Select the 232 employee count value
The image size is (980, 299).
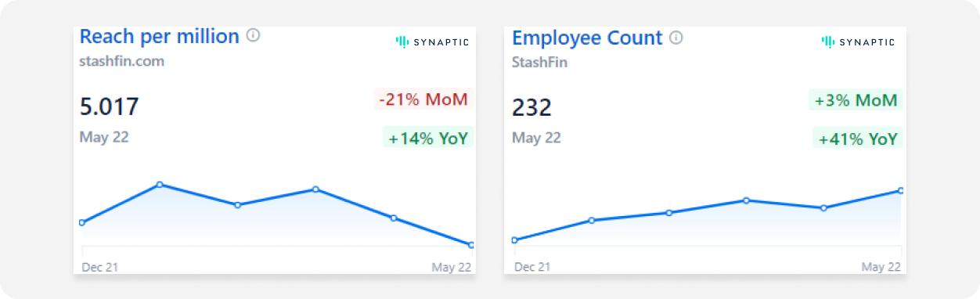click(531, 107)
